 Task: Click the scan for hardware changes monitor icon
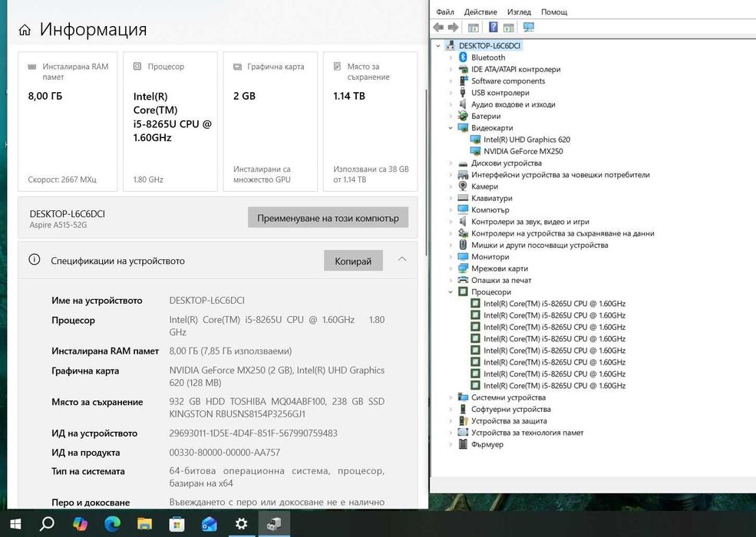(x=528, y=27)
